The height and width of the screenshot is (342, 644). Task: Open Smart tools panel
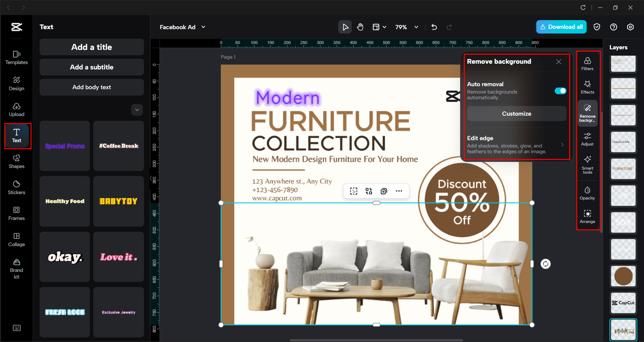tap(587, 164)
